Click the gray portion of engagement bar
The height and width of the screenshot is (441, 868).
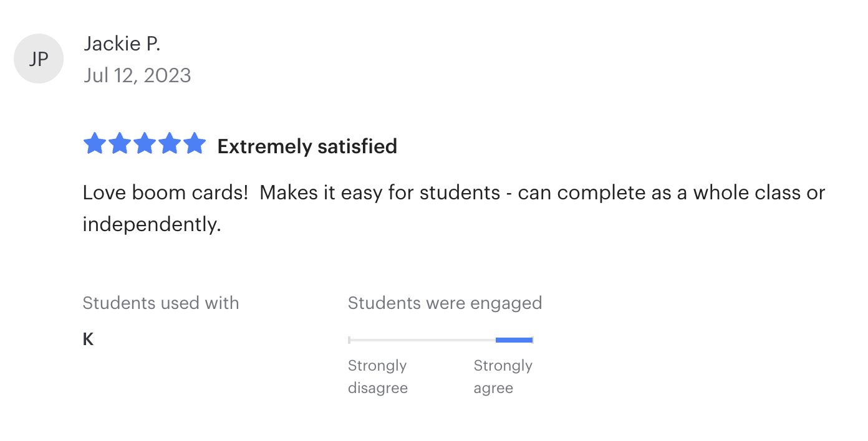pyautogui.click(x=422, y=340)
